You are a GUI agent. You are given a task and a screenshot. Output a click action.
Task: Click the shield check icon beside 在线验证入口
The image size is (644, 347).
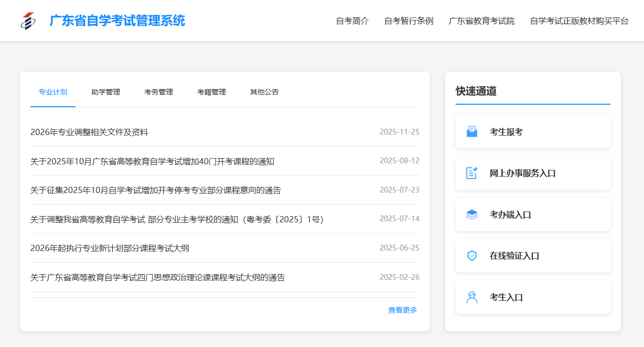click(471, 256)
